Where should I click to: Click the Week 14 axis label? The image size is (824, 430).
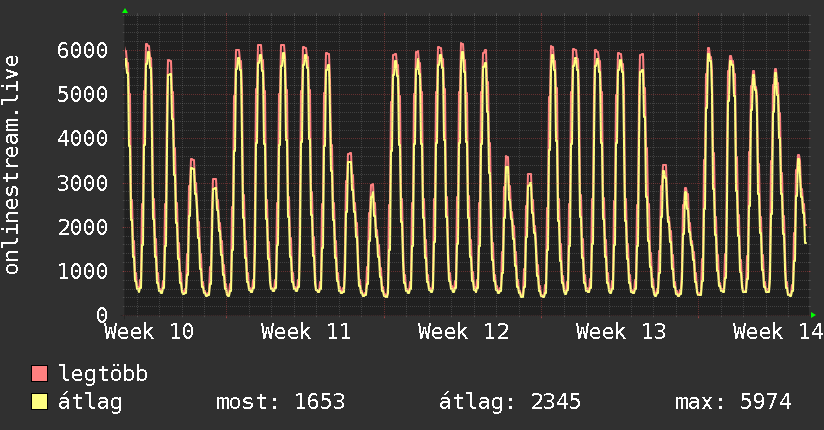[x=778, y=332]
